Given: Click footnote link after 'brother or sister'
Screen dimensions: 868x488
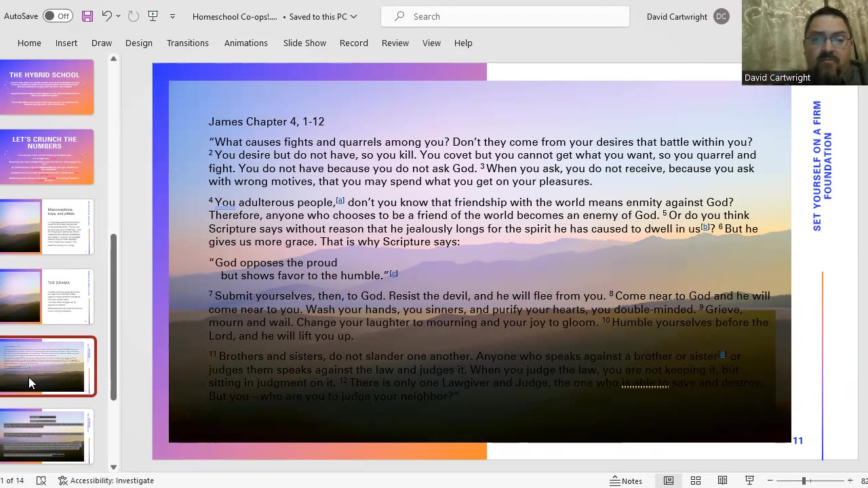Looking at the screenshot, I should 722,354.
